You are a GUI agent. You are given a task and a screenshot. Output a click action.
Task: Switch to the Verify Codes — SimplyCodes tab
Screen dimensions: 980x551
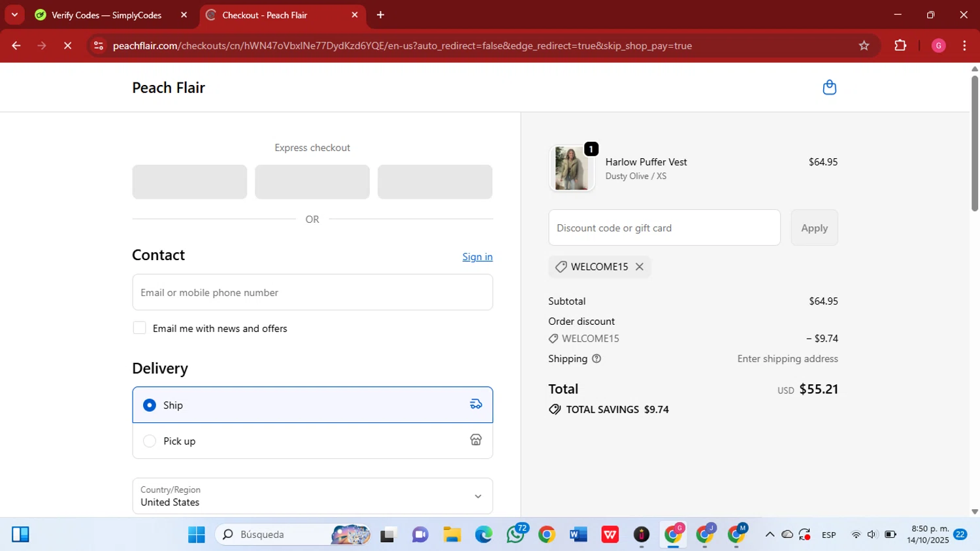tap(107, 15)
